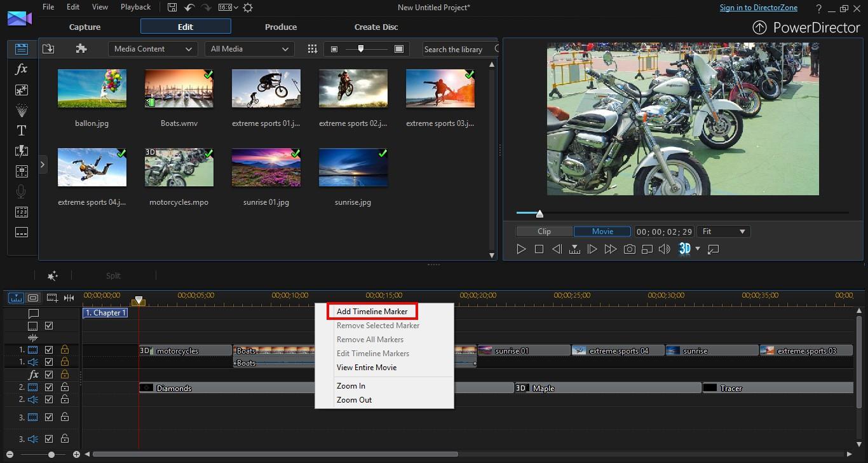Open the Media Content dropdown
Image resolution: width=868 pixels, height=463 pixels.
click(153, 48)
